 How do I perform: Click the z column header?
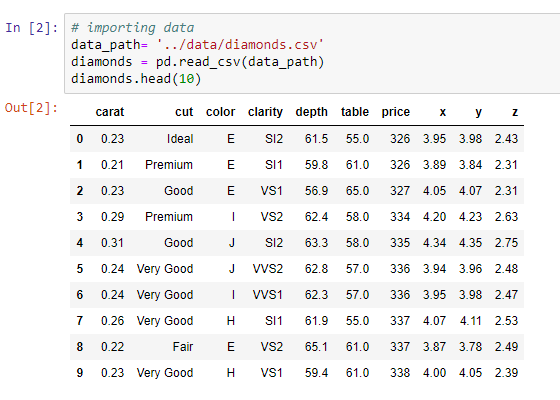[515, 112]
